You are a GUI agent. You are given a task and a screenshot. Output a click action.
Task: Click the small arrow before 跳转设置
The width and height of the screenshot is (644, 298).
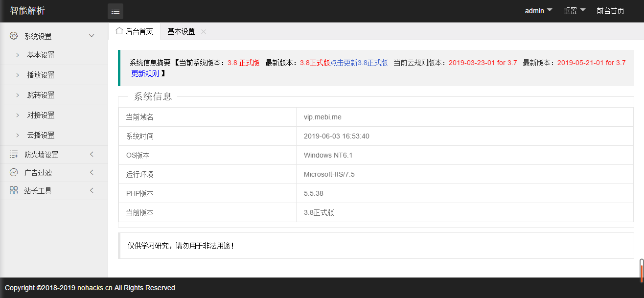tap(18, 95)
